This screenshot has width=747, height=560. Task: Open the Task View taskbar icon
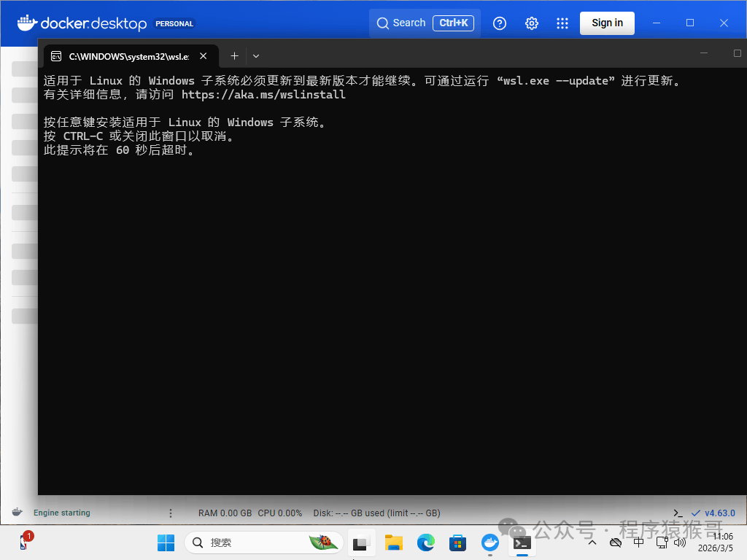pos(361,542)
